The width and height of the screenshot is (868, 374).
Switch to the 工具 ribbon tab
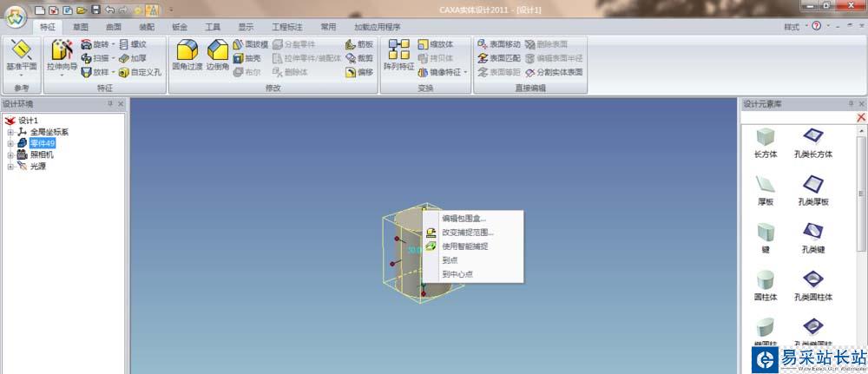click(213, 27)
